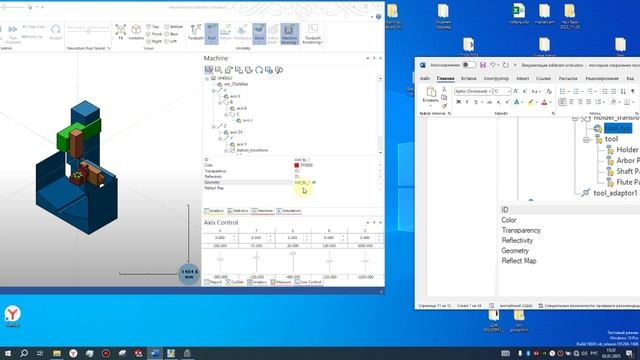Click taskbar search icon
This screenshot has height=360, width=640.
pyautogui.click(x=24, y=353)
